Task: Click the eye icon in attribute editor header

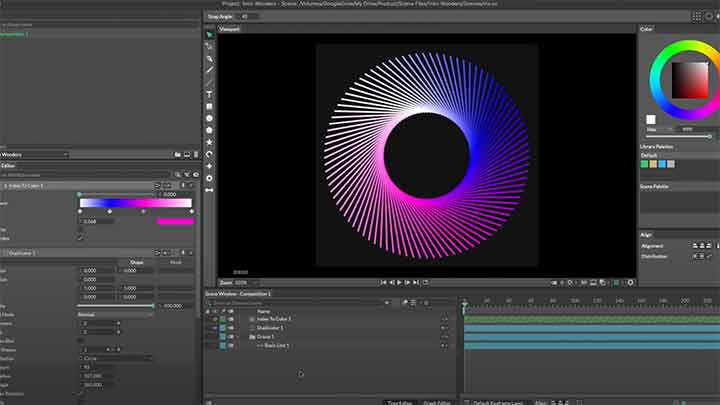Action: (x=196, y=174)
